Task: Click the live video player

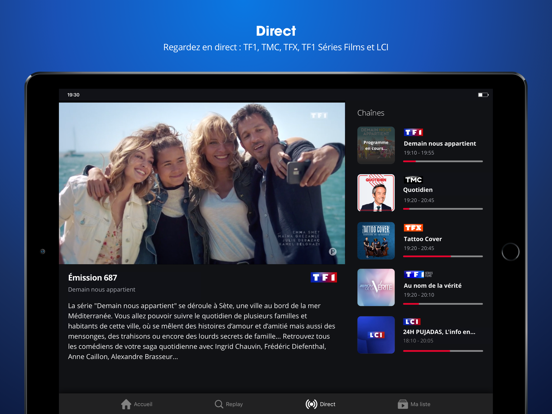Action: [202, 183]
